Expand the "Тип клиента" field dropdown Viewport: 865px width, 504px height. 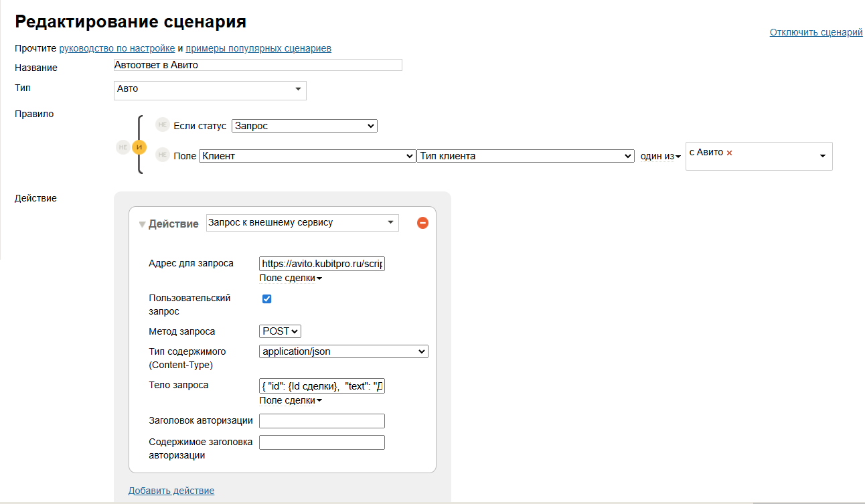[x=525, y=156]
